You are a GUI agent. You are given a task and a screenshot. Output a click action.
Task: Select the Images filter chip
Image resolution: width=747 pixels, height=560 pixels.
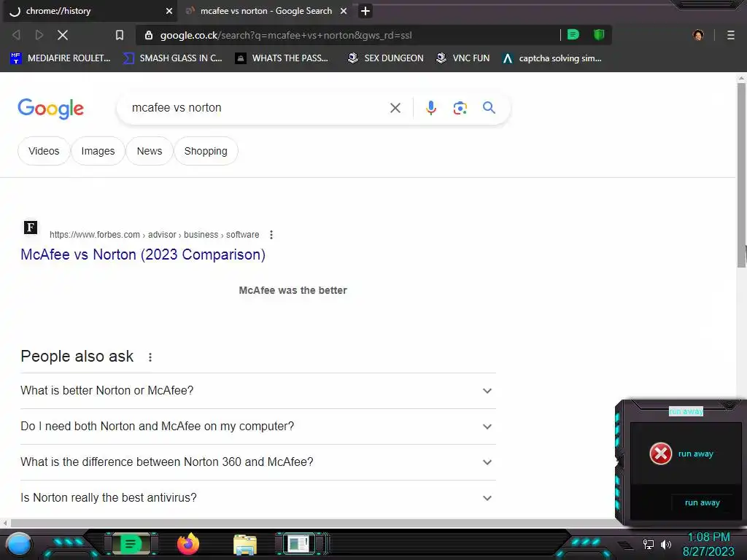(98, 151)
